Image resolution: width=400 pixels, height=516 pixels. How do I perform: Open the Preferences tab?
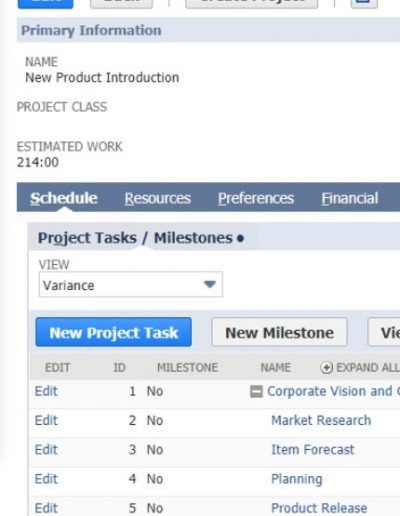coord(256,198)
